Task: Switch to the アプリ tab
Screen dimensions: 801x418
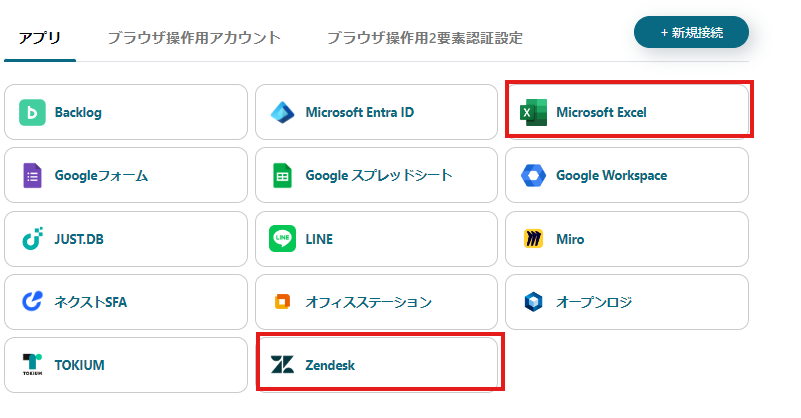Action: click(x=40, y=38)
